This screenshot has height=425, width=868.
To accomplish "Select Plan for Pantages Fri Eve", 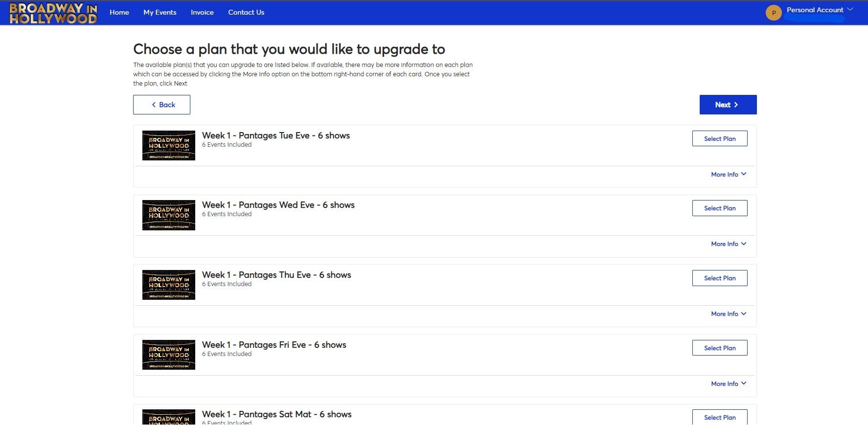I will (720, 348).
